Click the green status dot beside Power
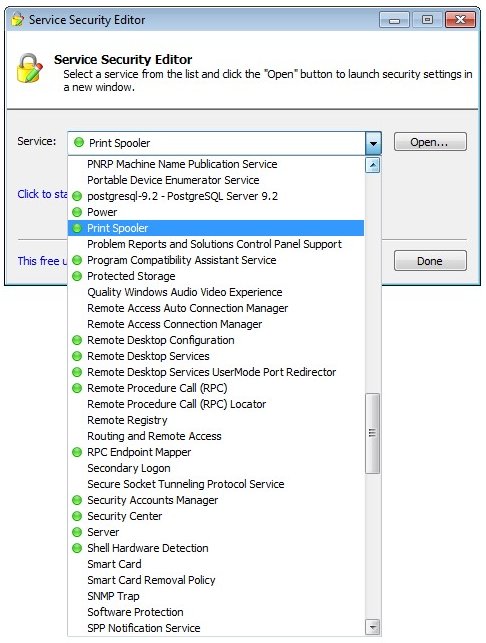This screenshot has height=643, width=486. click(x=77, y=212)
